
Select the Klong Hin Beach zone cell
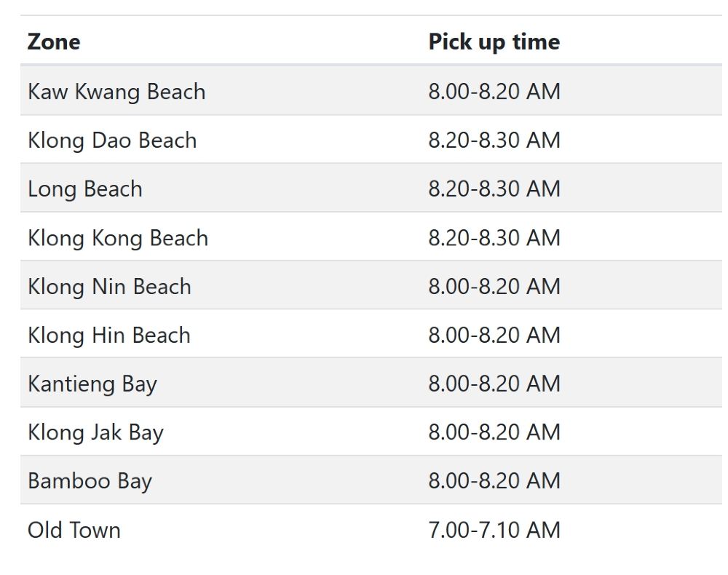point(109,336)
